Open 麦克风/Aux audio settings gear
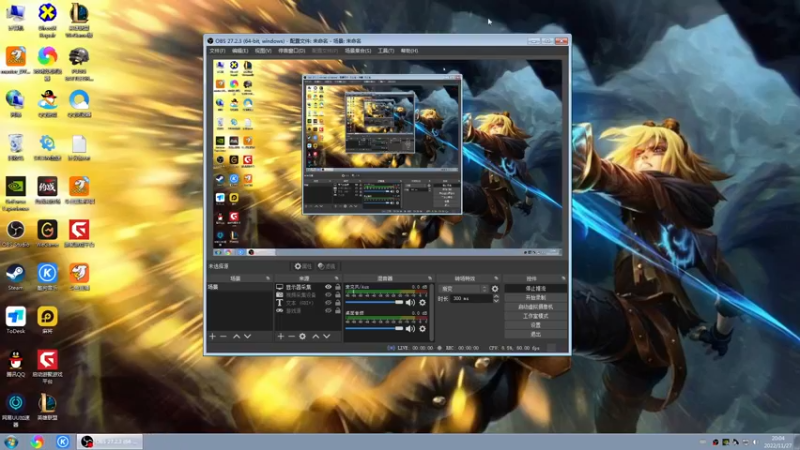Screen dimensions: 800x450 422,303
